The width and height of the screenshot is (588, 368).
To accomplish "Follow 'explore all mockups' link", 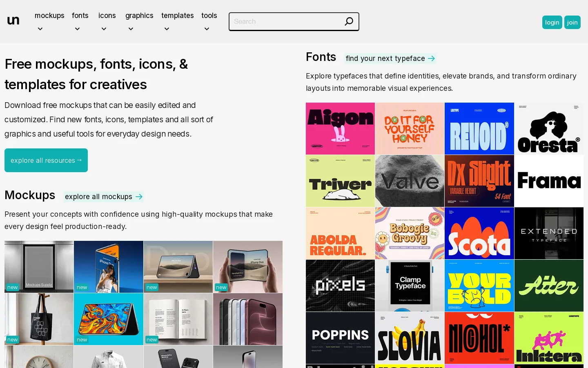I will click(x=104, y=197).
